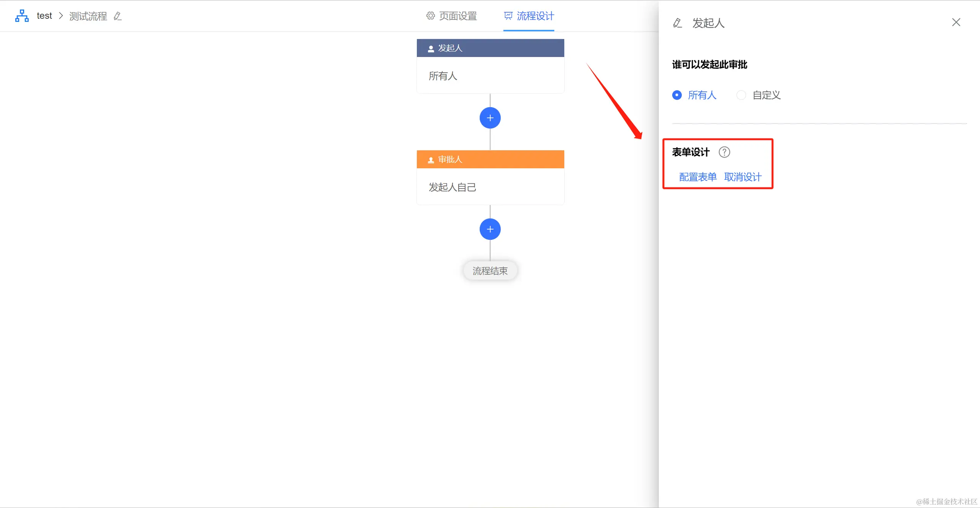Click the person icon in 发起人 header

[431, 49]
